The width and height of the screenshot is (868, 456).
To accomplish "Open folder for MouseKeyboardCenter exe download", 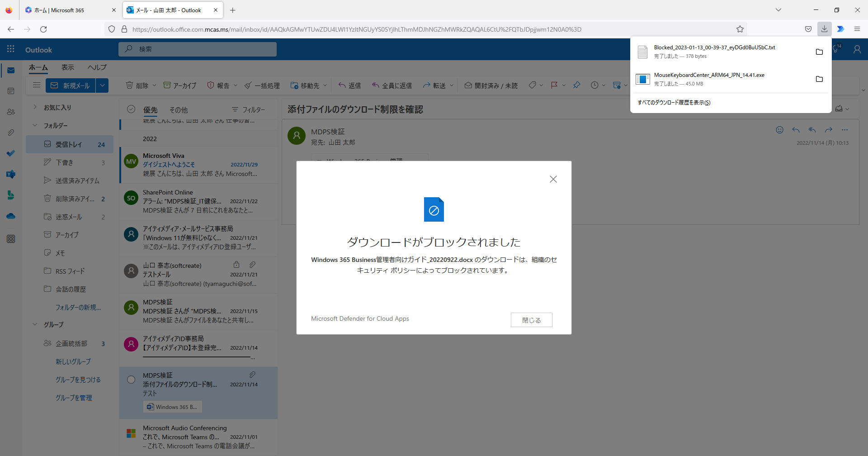I will pos(819,79).
